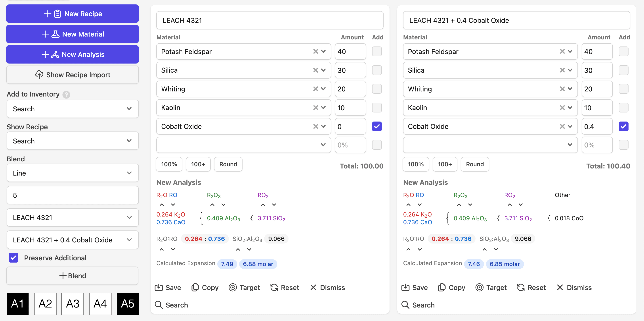
Task: Uncheck Preserve Additional checkbox
Action: (13, 258)
